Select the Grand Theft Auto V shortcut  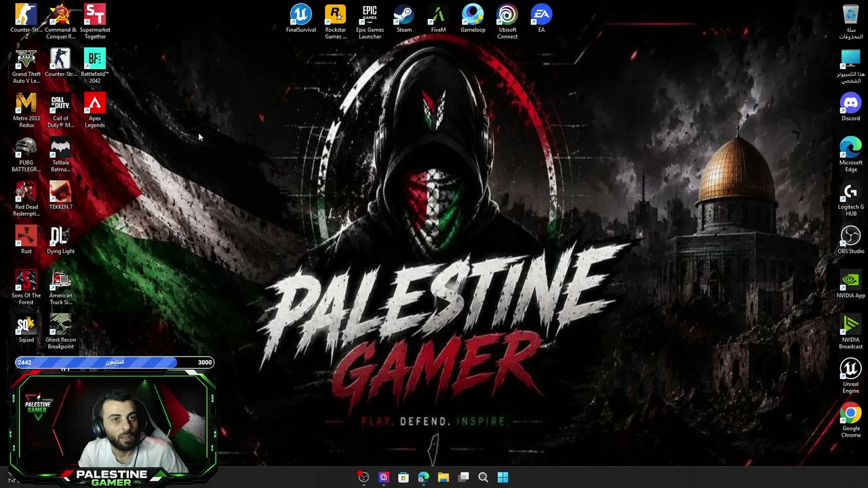[26, 66]
